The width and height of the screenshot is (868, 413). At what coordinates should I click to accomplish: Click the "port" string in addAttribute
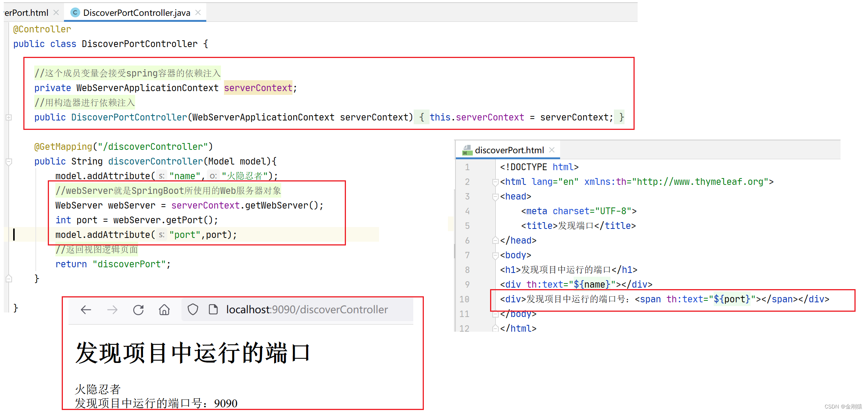pos(185,235)
